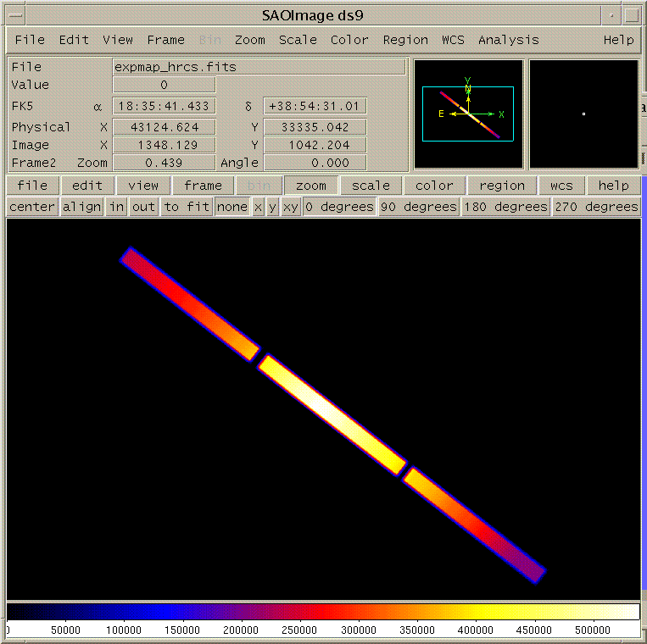647x644 pixels.
Task: Click the Zoom field 0.439
Action: click(165, 163)
